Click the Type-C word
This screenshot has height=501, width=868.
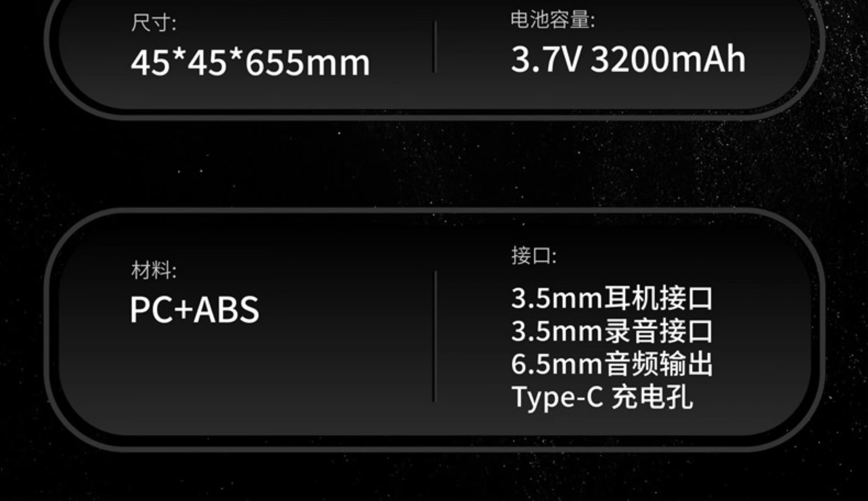click(x=557, y=398)
